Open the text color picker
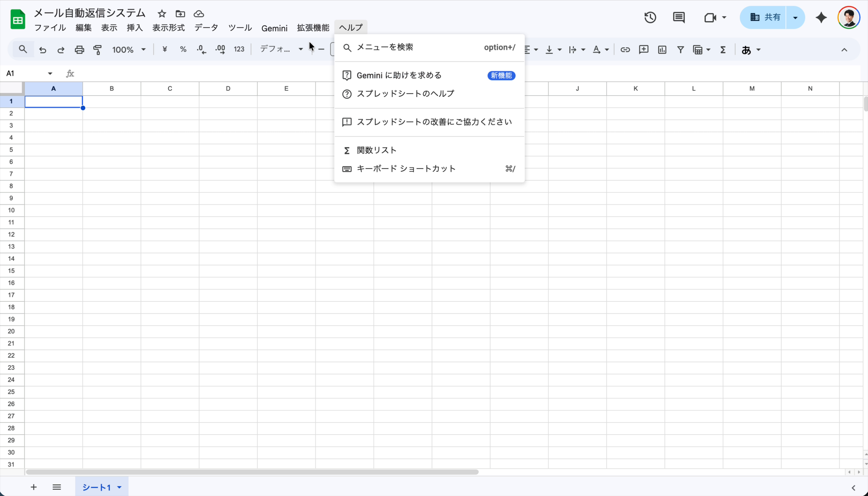The image size is (868, 496). click(597, 50)
